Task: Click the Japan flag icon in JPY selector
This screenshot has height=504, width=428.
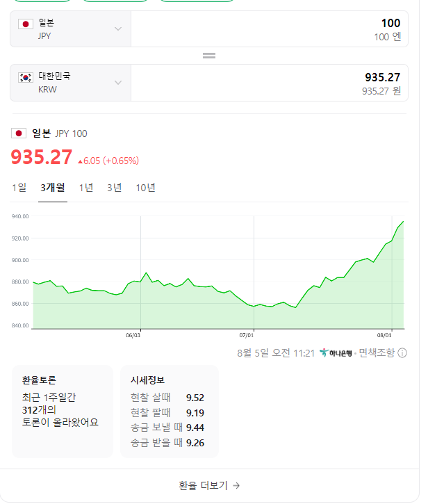Action: 26,24
